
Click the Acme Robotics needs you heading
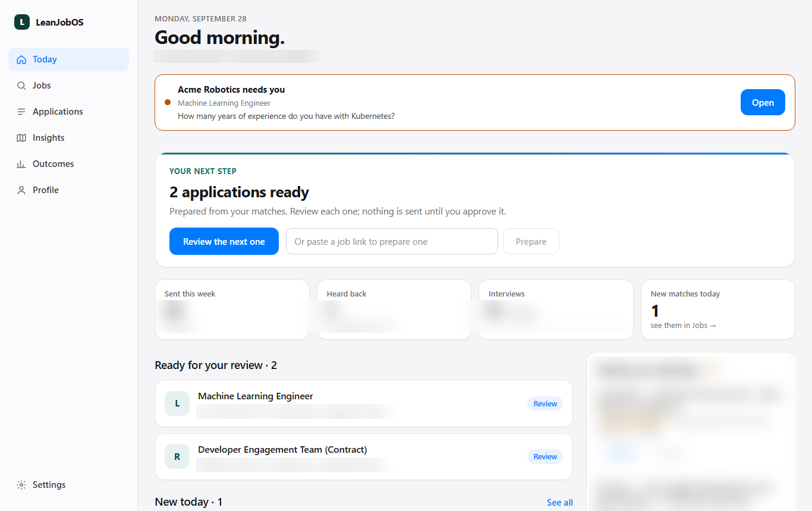point(231,90)
